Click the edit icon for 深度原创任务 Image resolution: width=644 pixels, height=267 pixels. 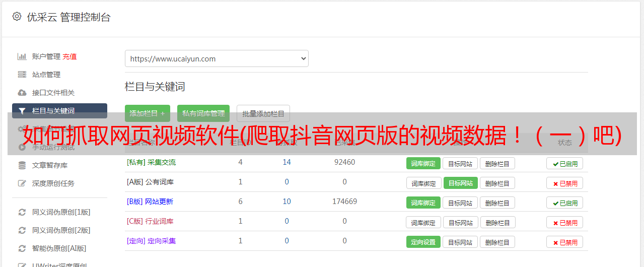22,183
